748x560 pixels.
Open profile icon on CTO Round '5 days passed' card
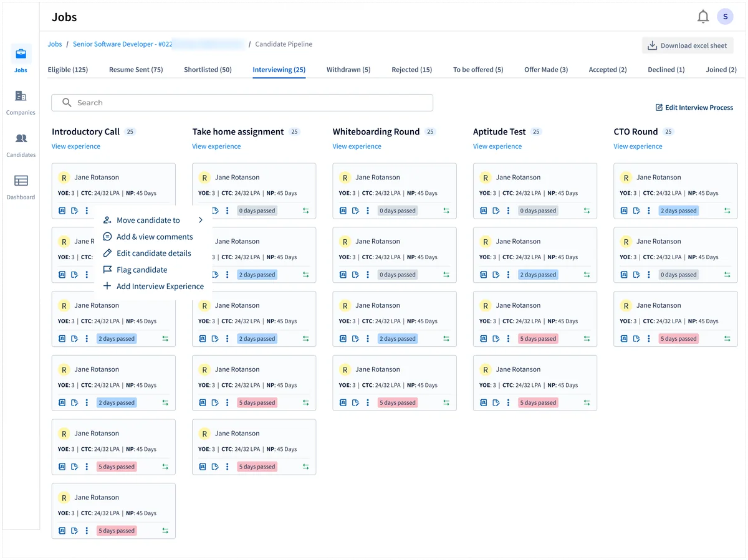624,339
